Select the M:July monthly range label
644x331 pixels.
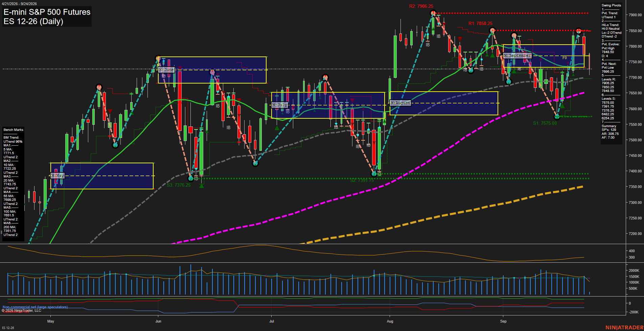click(x=280, y=105)
